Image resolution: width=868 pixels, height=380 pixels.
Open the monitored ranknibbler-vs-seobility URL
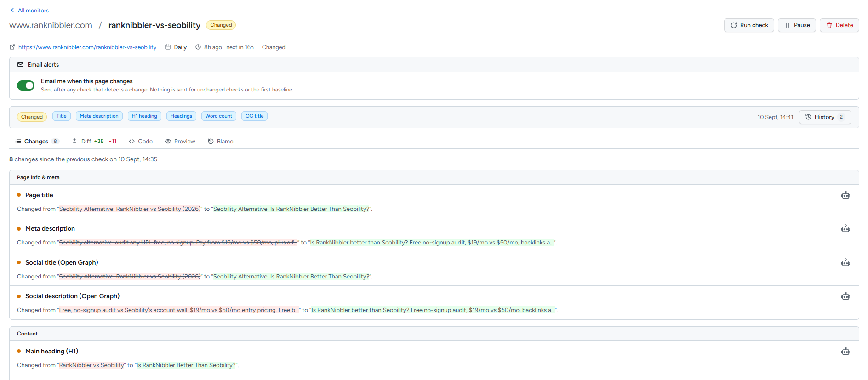87,47
